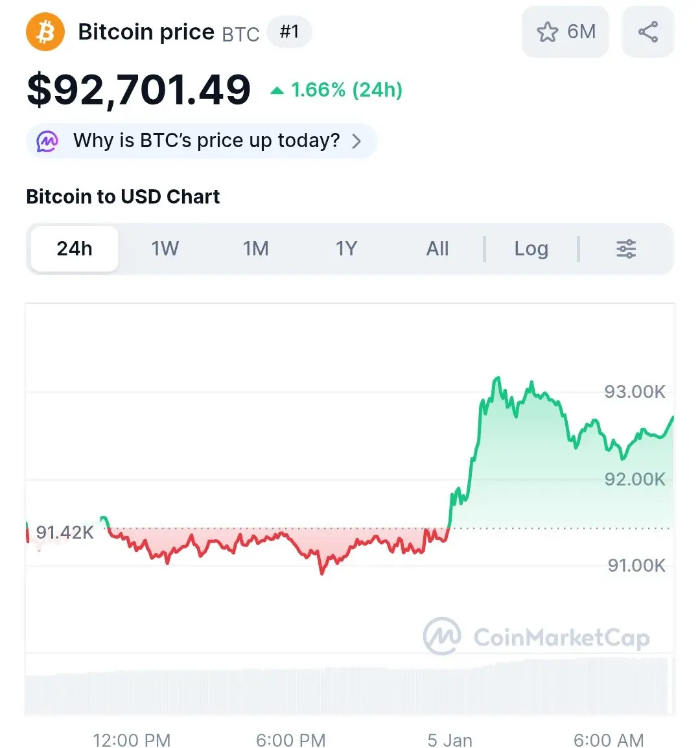Click the #1 rank badge

pos(289,32)
